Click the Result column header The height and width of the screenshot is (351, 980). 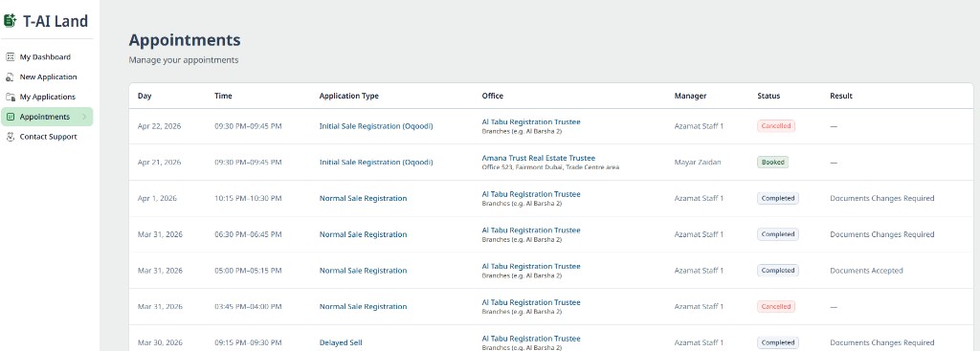841,97
